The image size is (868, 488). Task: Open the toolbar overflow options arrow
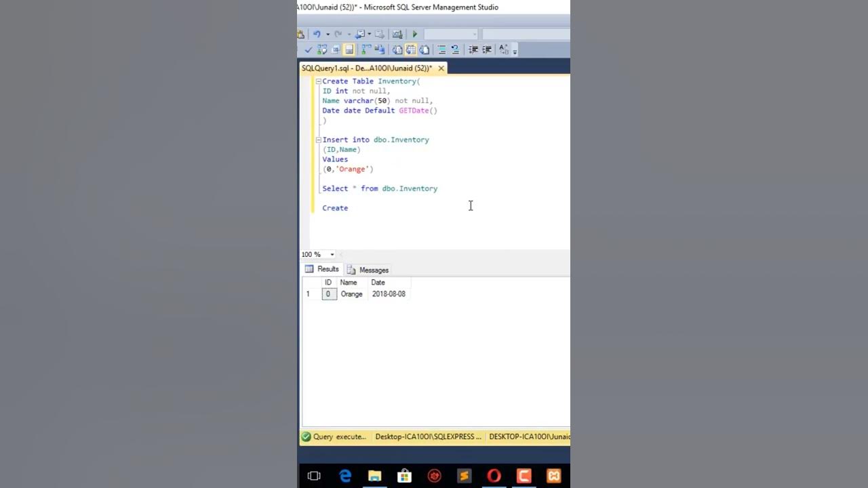pyautogui.click(x=515, y=51)
